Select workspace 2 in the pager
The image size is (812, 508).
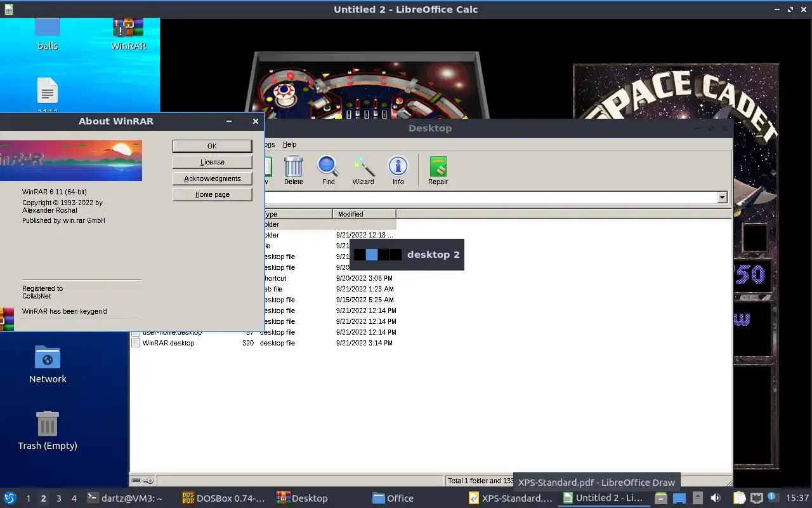pyautogui.click(x=43, y=498)
